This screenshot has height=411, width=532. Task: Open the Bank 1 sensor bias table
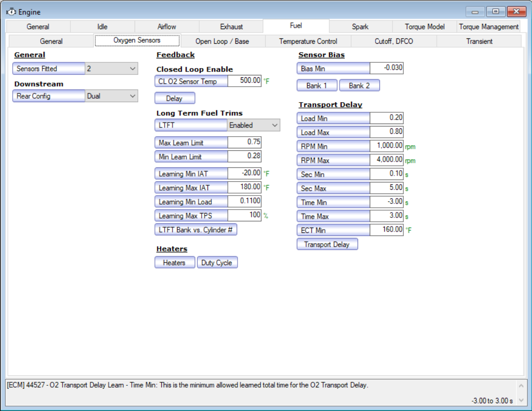[316, 86]
